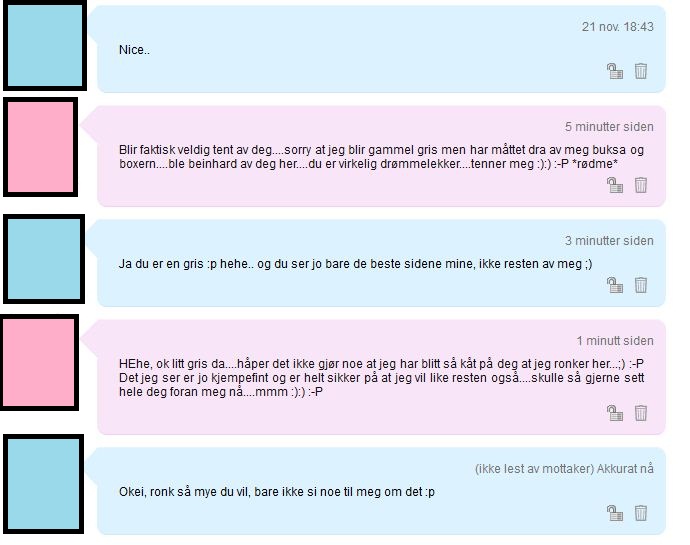Click the message starting 'Okei, ronk'
This screenshot has width=690, height=545.
point(277,492)
